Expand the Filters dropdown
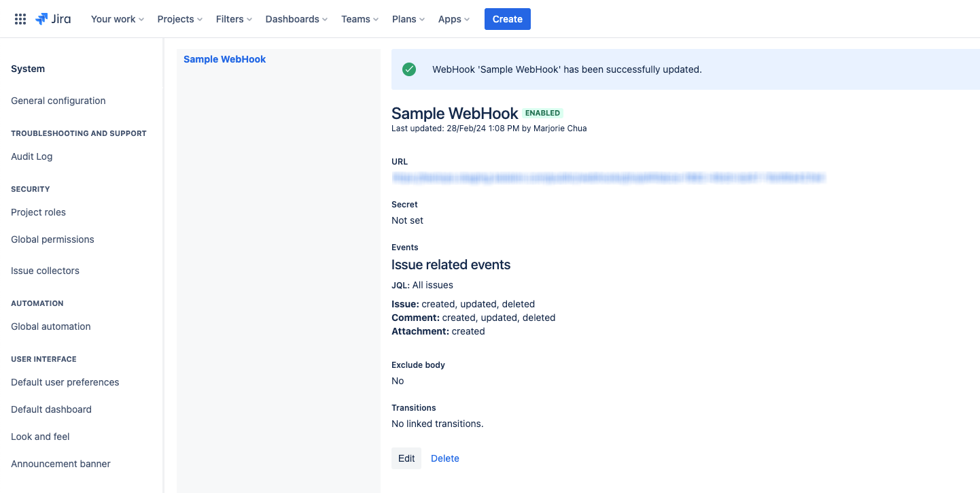This screenshot has width=980, height=493. coord(233,19)
